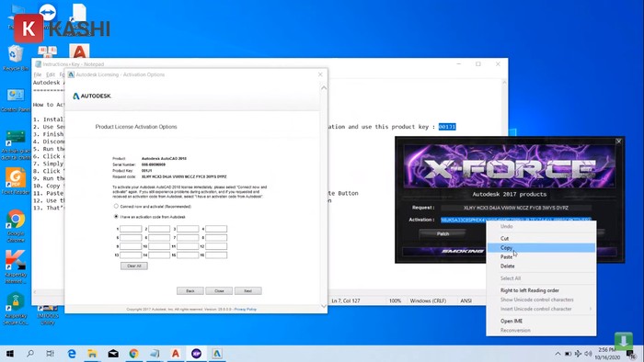Launch the Foxit Reader desktop shortcut

tap(16, 181)
